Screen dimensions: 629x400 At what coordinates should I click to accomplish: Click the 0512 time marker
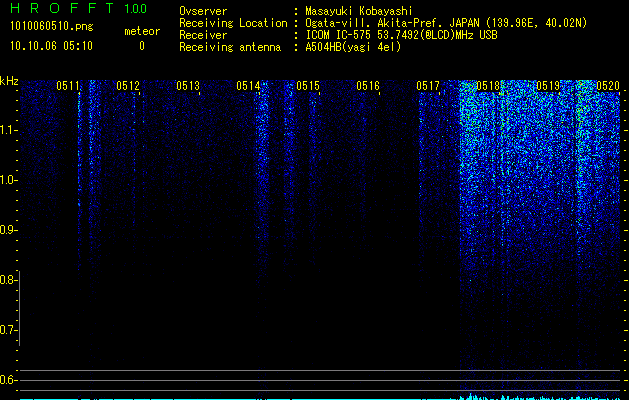point(128,86)
